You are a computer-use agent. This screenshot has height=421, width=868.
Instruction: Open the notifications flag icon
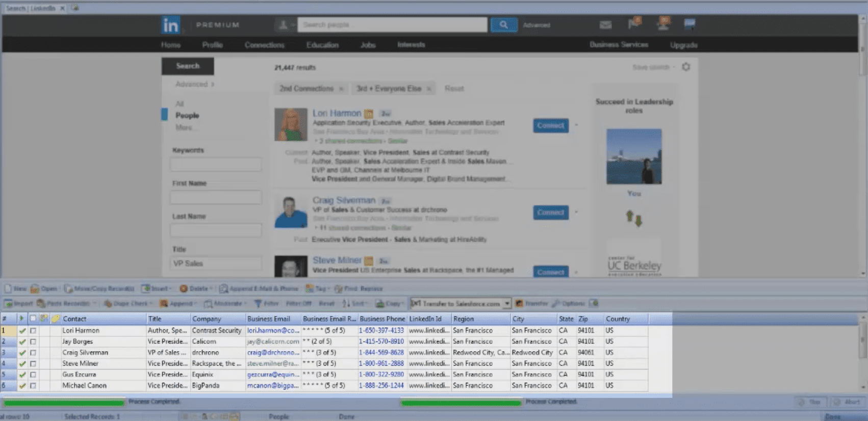[634, 23]
